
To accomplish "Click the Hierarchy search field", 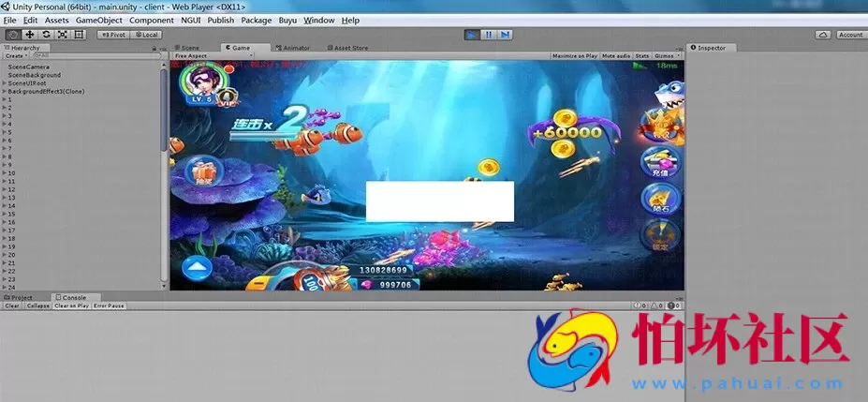I will pyautogui.click(x=96, y=56).
